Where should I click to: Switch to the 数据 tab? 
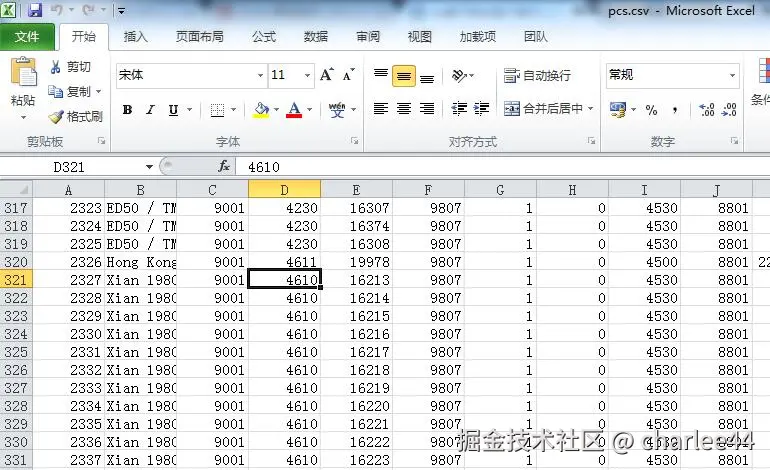[x=315, y=37]
